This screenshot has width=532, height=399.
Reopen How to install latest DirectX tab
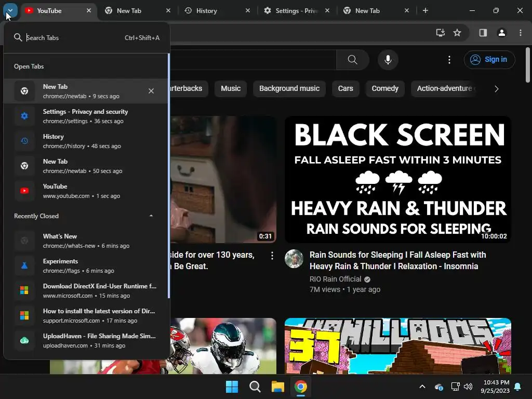86,315
